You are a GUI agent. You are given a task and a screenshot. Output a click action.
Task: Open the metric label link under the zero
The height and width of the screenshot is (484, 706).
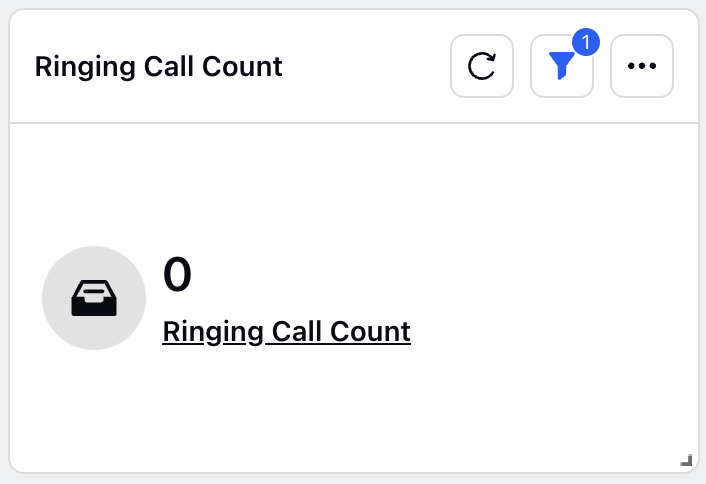[x=286, y=332]
